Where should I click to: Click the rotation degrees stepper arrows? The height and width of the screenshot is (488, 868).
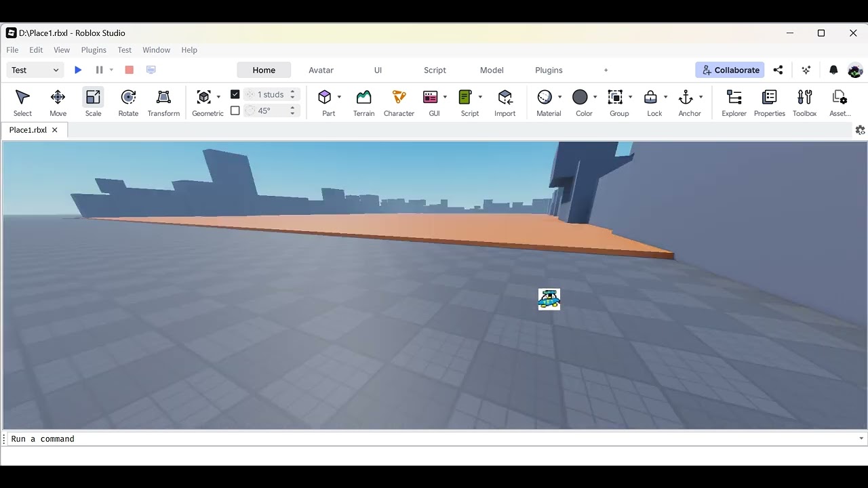[292, 110]
